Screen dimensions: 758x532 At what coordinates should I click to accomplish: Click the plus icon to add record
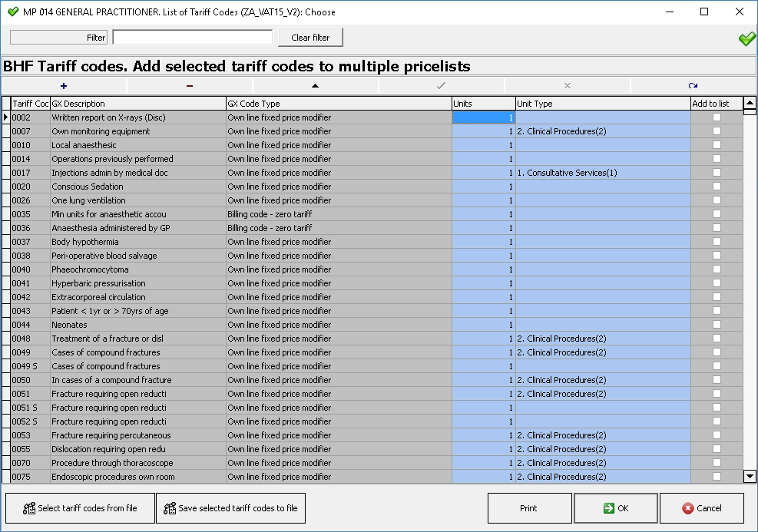coord(63,86)
